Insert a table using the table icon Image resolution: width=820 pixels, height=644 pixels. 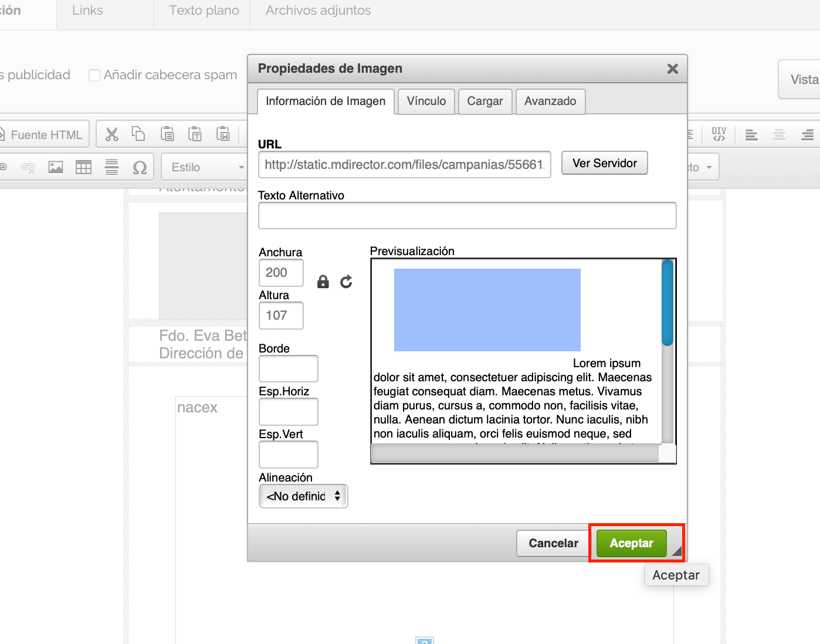point(83,167)
